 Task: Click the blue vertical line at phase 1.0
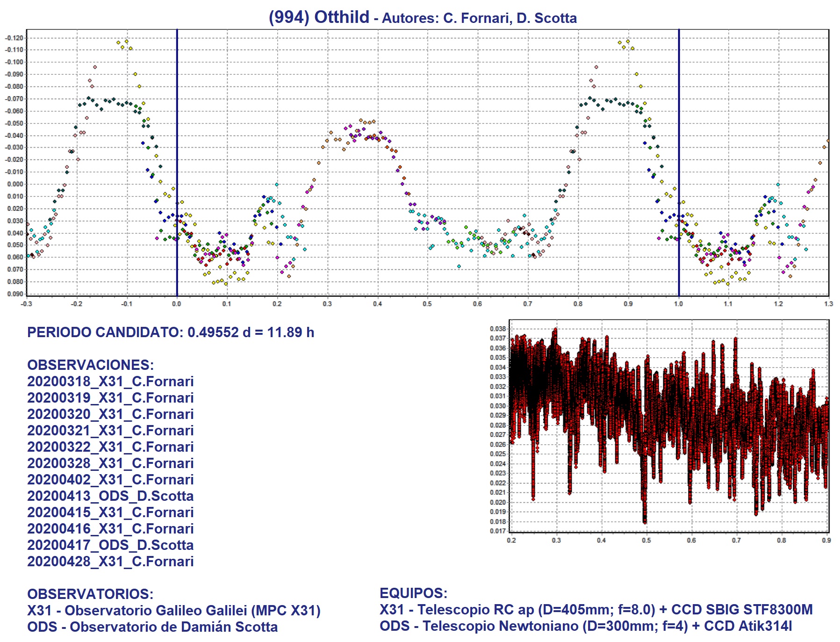point(679,117)
